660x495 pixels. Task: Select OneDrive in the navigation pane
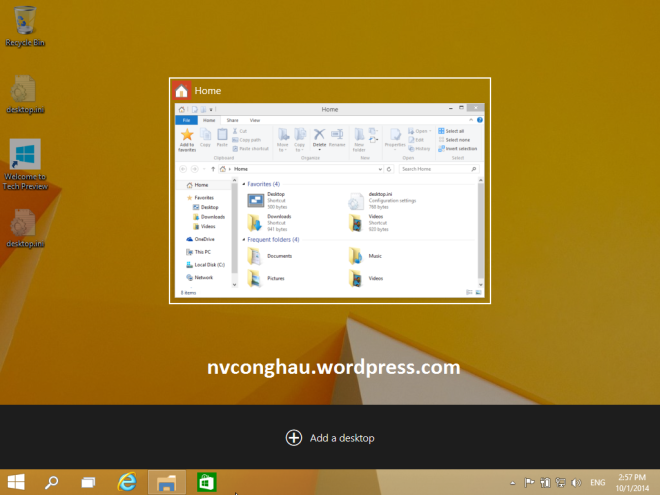pyautogui.click(x=200, y=239)
